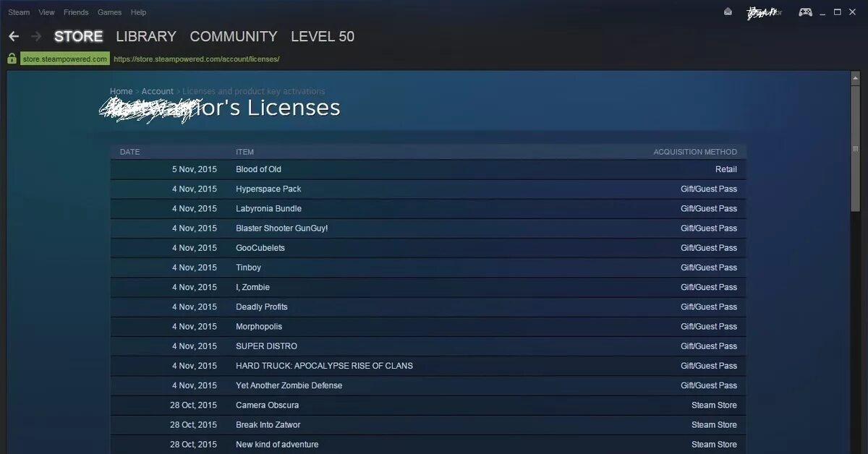Screen dimensions: 868x454
Task: Click the ACQUISITION METHOD column header
Action: pos(695,152)
